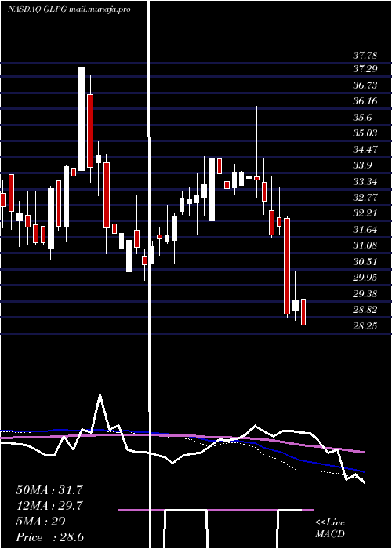Image resolution: width=392 pixels, height=549 pixels.
Task: Click the 29.95 price axis label
Action: 365,278
